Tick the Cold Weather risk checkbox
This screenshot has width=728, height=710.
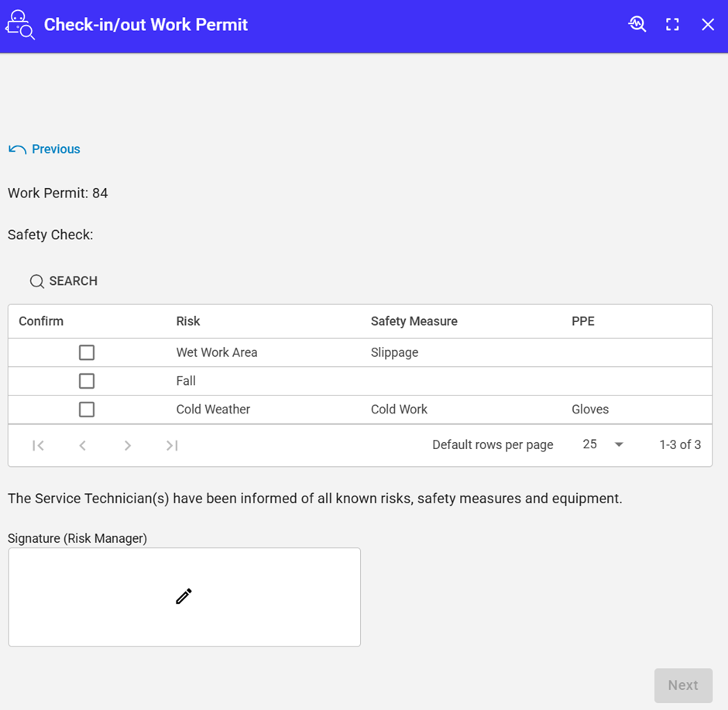pyautogui.click(x=87, y=410)
